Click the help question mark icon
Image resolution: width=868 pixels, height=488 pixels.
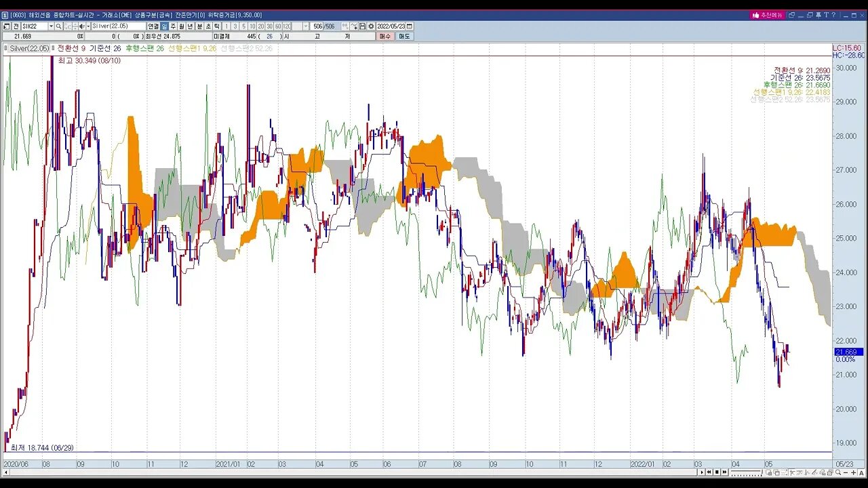click(x=833, y=15)
